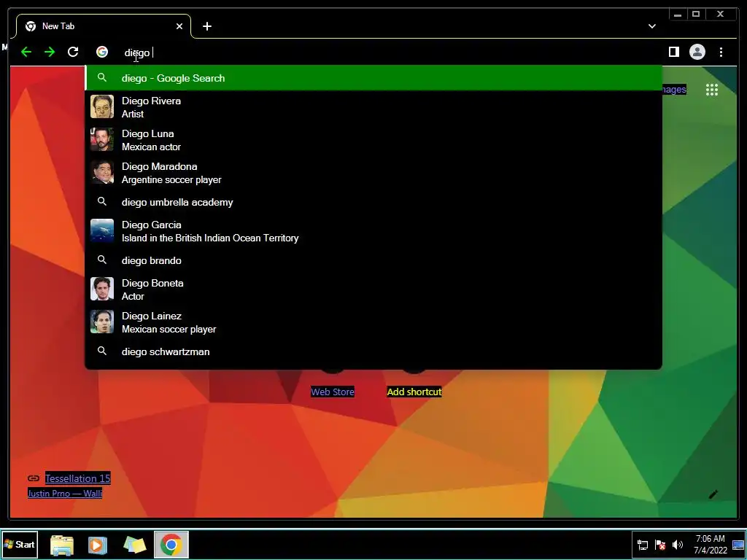The image size is (747, 560).
Task: Click the Diego Maradona photo thumbnail
Action: 102,172
